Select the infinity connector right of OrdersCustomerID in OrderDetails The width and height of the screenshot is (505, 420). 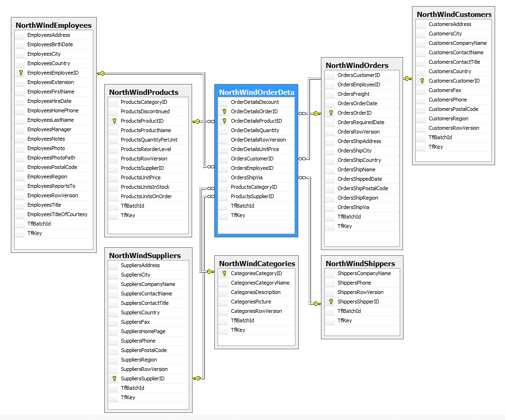302,159
